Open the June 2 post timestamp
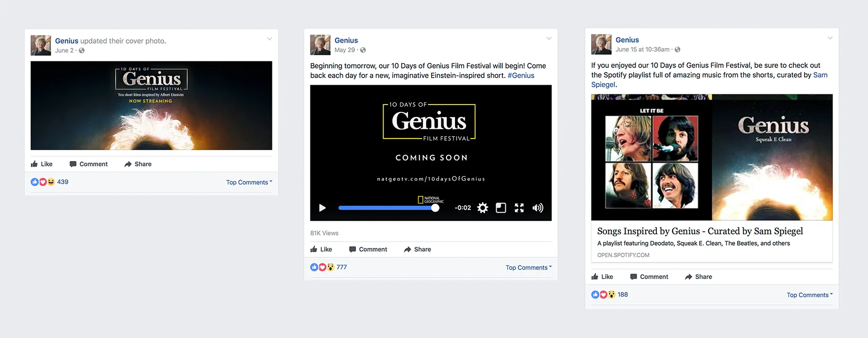868x338 pixels. pos(64,50)
